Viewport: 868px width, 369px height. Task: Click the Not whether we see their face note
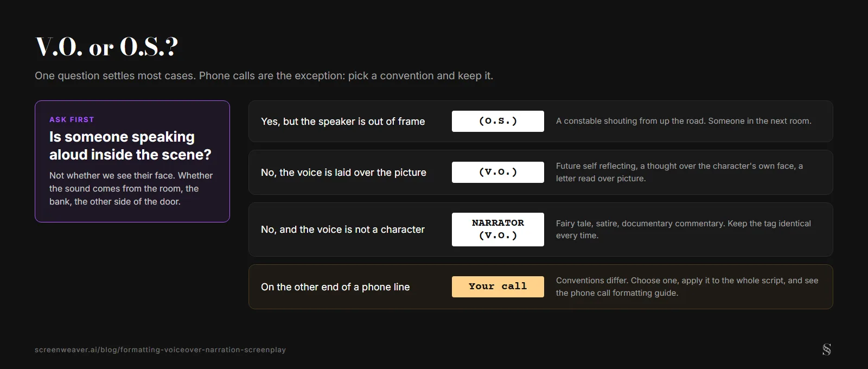pyautogui.click(x=131, y=188)
